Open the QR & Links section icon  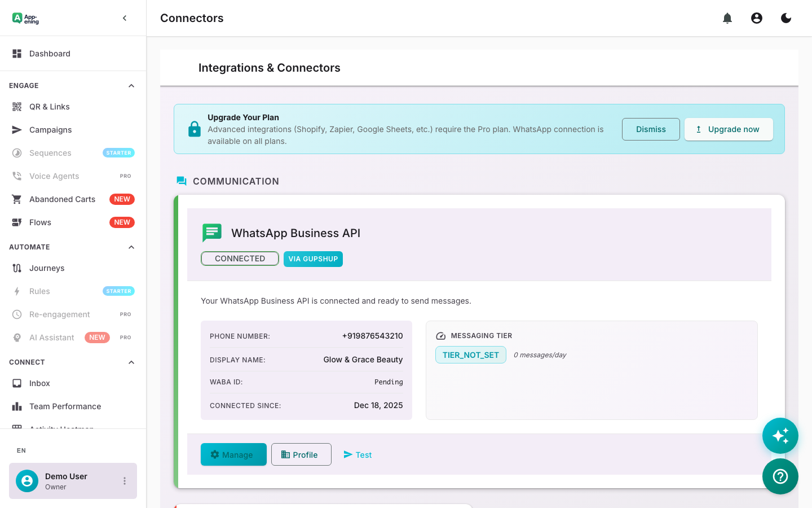[16, 106]
